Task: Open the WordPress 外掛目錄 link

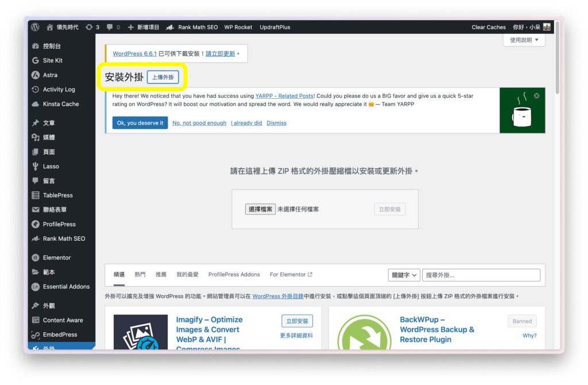Action: point(278,297)
